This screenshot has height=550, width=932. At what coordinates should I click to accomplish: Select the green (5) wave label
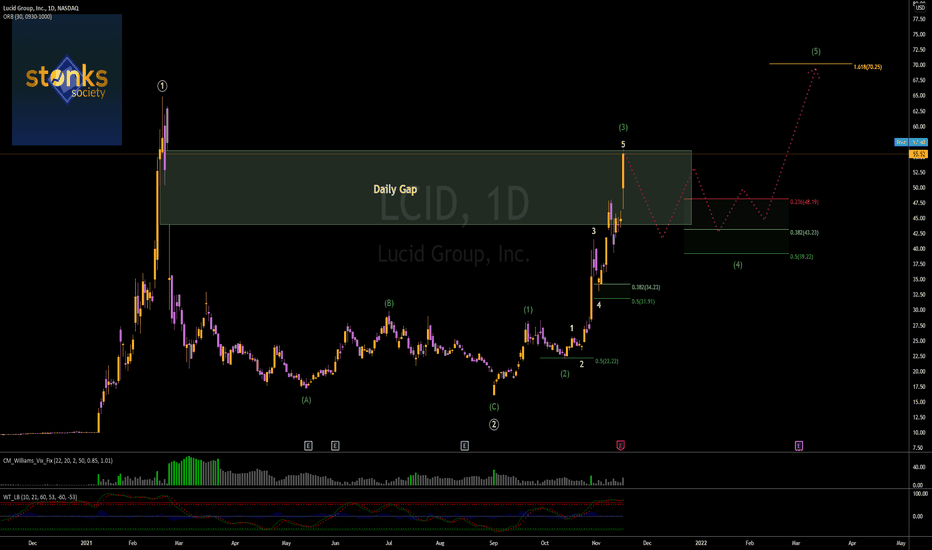[816, 52]
